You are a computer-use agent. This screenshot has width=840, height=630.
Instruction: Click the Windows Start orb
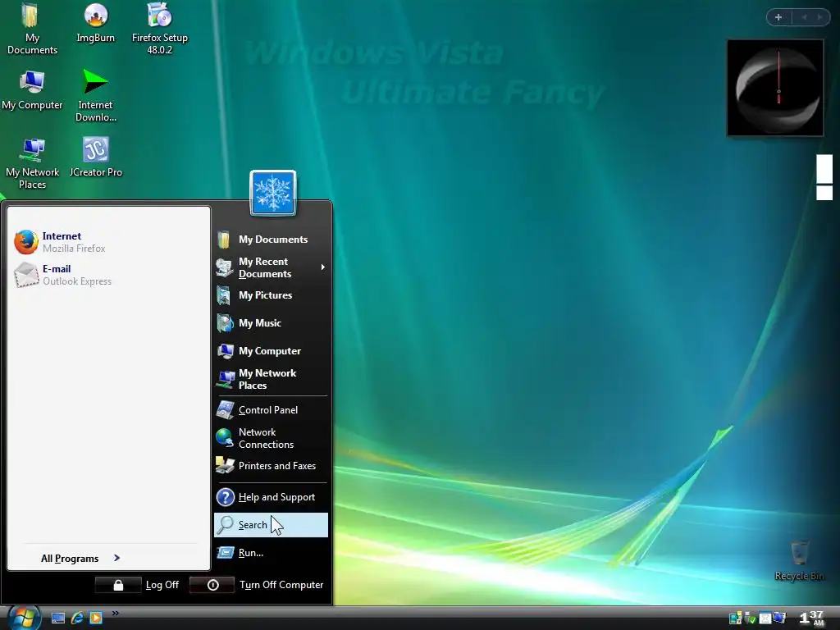coord(24,619)
